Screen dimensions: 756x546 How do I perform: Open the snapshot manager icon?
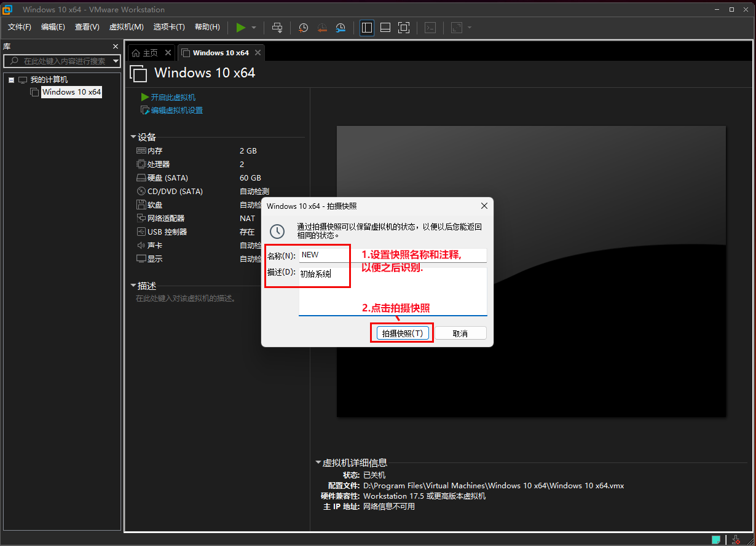pos(341,28)
